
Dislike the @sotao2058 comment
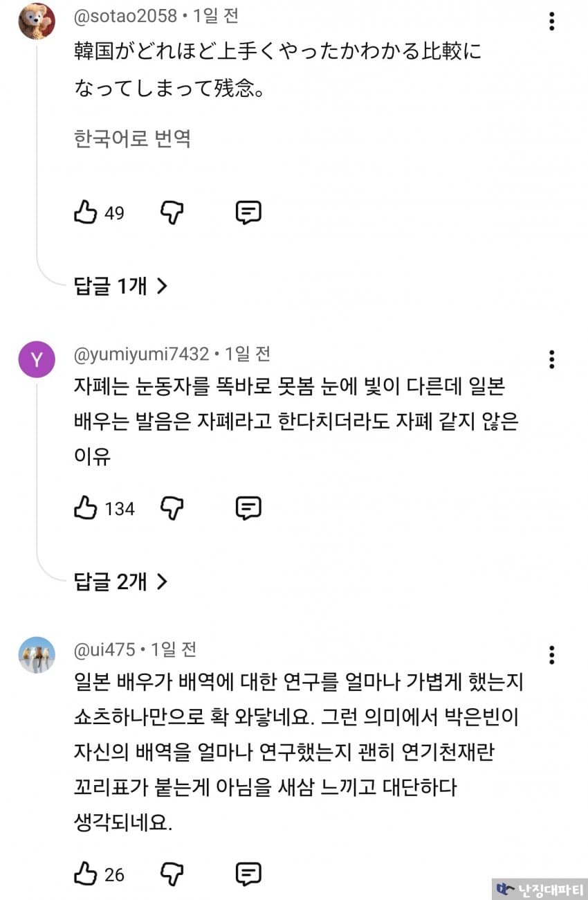172,213
